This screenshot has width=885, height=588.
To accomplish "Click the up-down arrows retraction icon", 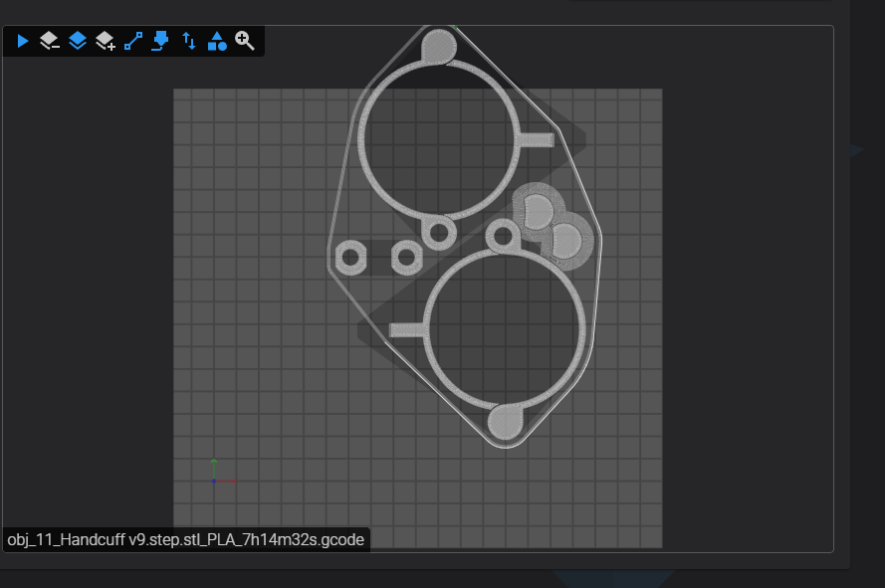I will pos(189,41).
